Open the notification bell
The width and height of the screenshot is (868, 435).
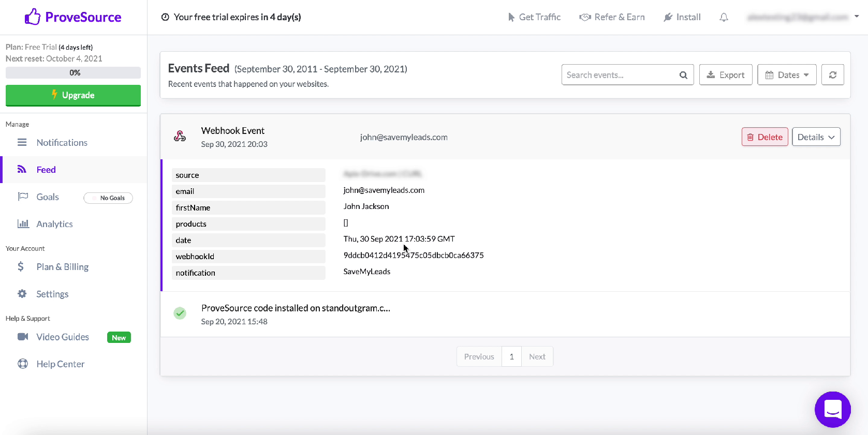724,17
